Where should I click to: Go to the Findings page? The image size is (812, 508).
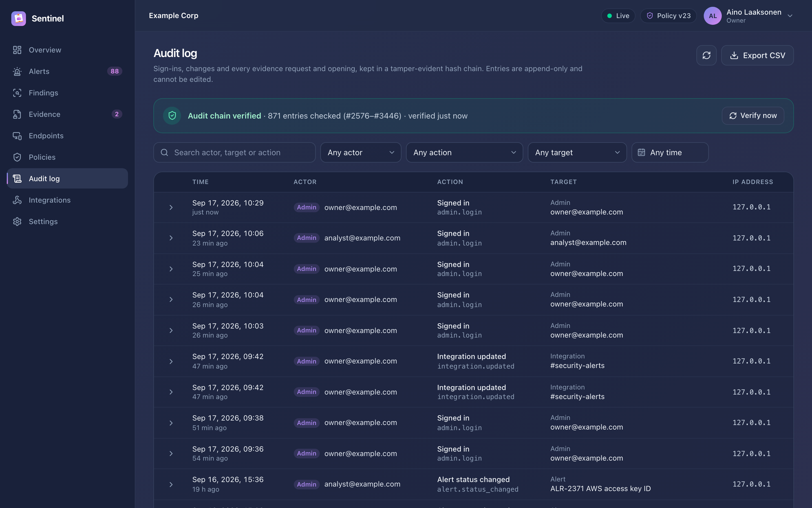pos(67,93)
